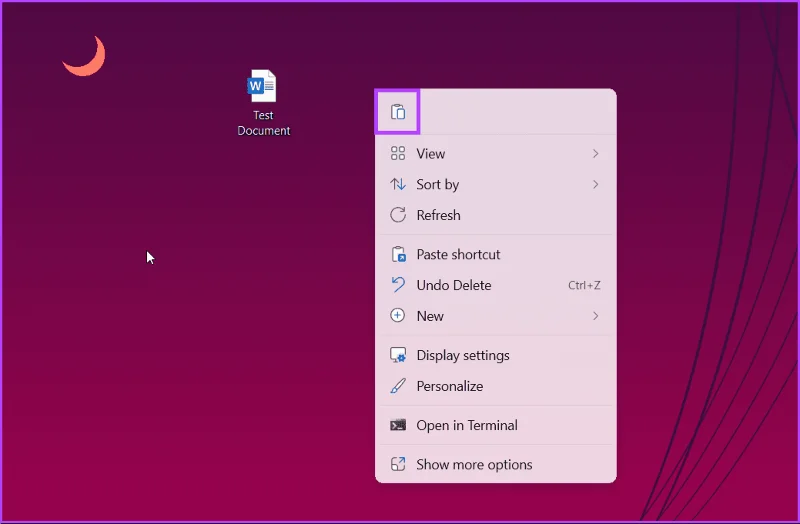The width and height of the screenshot is (800, 524).
Task: Select Undo Delete in the menu
Action: [x=495, y=285]
